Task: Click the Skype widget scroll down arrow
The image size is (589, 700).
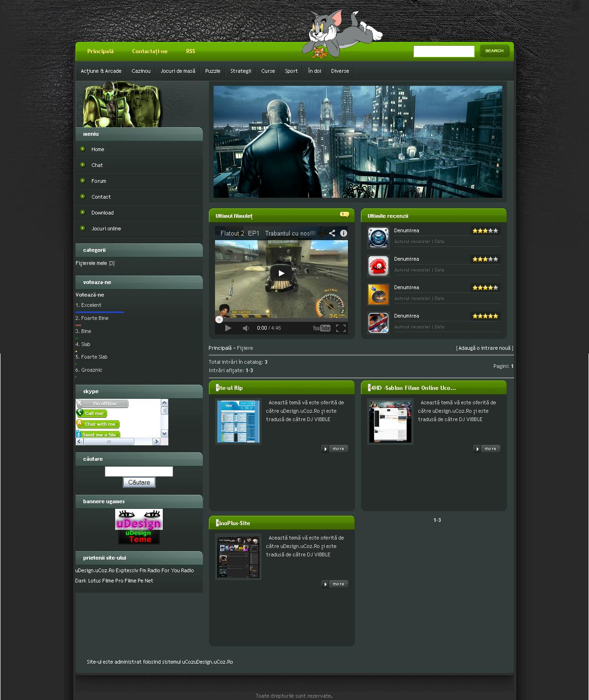Action: point(164,434)
